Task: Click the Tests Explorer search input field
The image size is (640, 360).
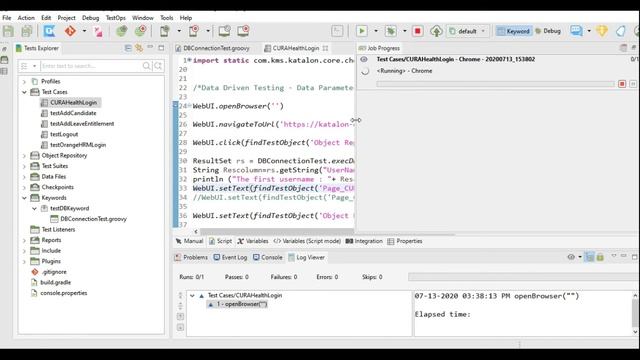Action: [91, 66]
